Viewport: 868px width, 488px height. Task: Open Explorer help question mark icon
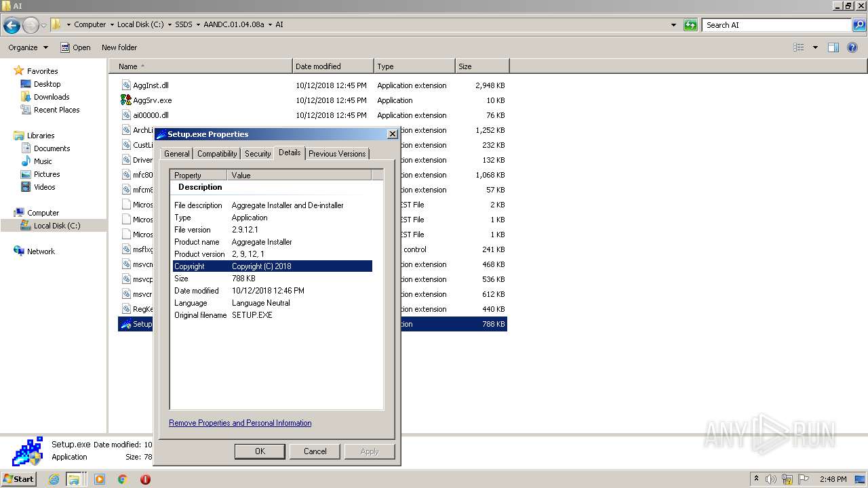[853, 47]
